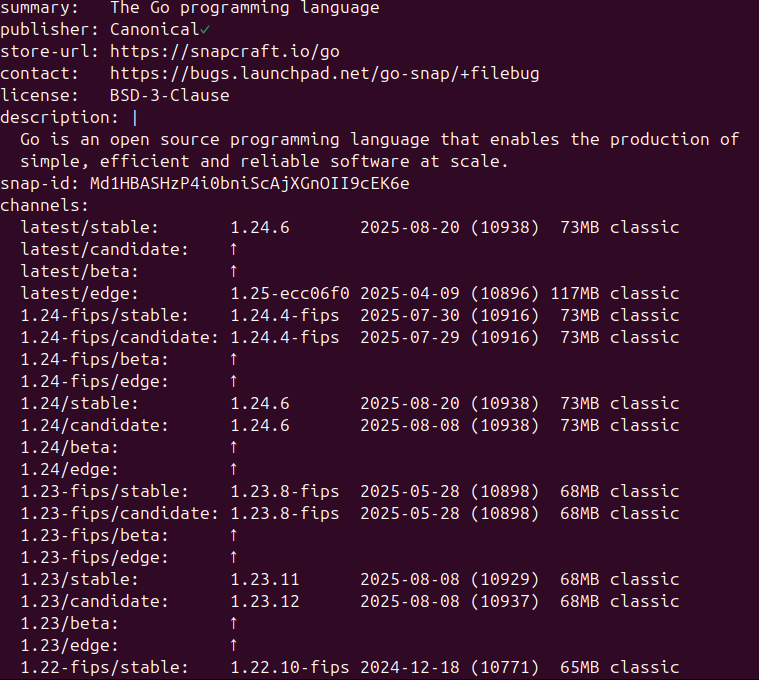Click the pipe character after description:
Screen dimensions: 759x680
coord(135,118)
